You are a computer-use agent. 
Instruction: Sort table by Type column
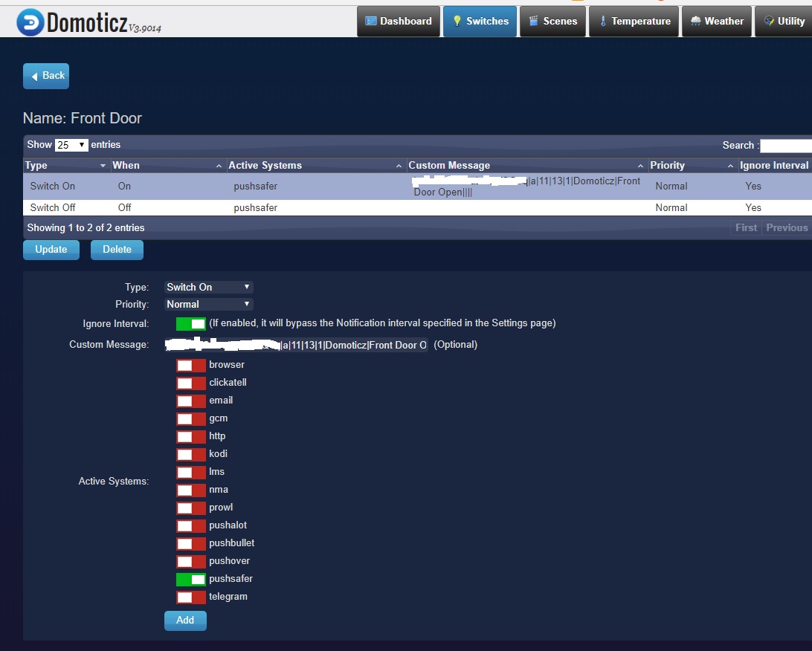pos(66,165)
